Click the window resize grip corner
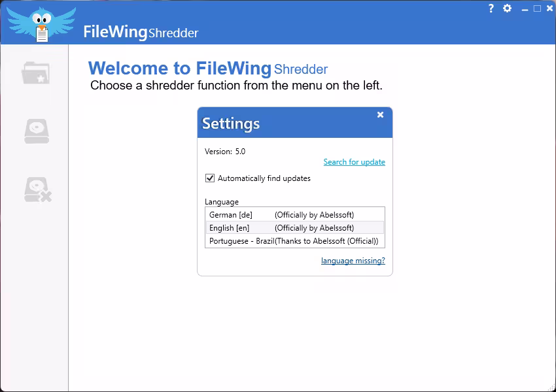This screenshot has height=392, width=556. pos(551,387)
